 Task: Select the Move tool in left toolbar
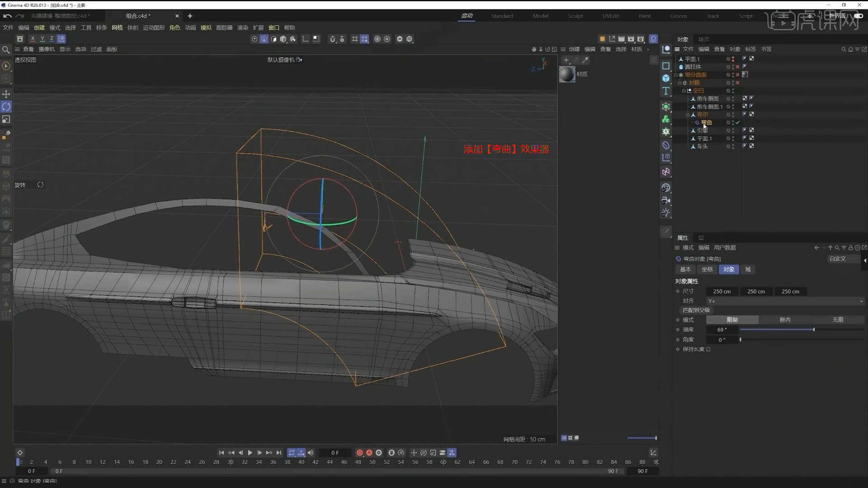coord(6,94)
